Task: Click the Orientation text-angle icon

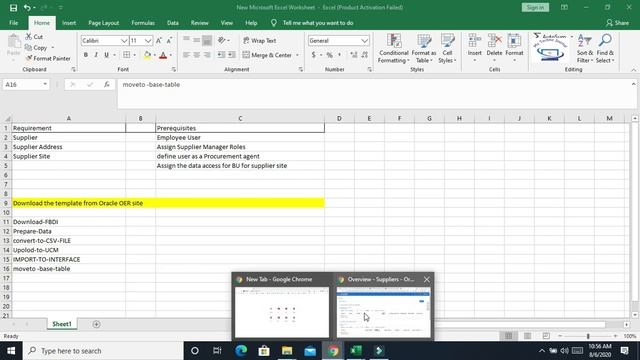Action: point(221,40)
